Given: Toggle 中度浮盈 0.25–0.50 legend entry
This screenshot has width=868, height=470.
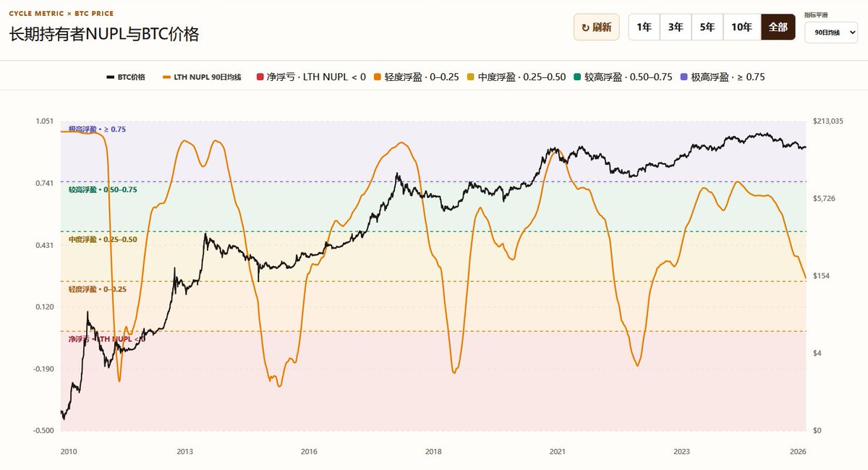Looking at the screenshot, I should [516, 77].
